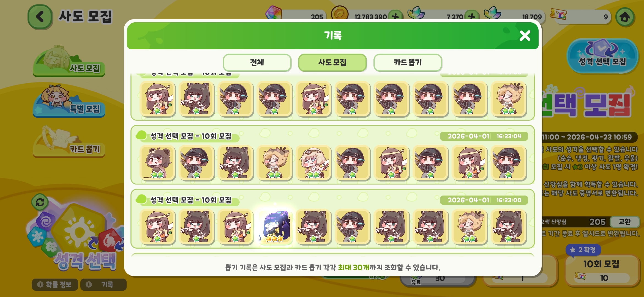This screenshot has height=297, width=644.
Task: Tap the 10회 모집 recruit button
Action: tap(602, 271)
